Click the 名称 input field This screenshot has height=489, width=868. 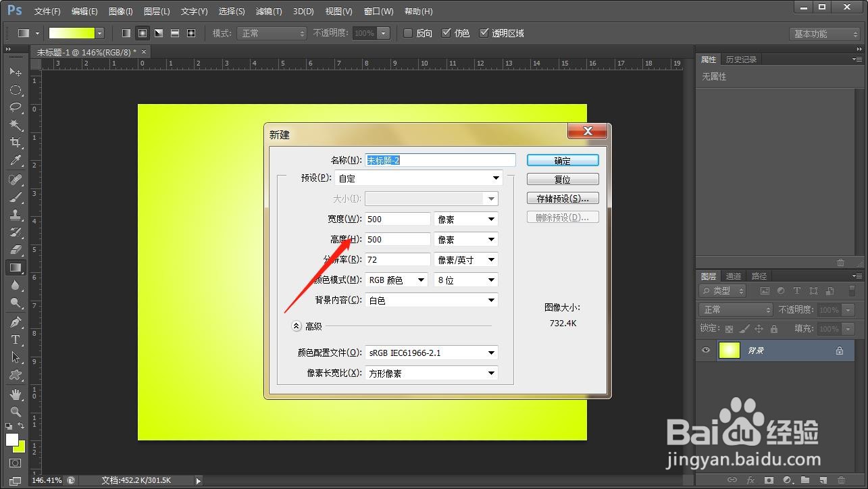click(440, 160)
